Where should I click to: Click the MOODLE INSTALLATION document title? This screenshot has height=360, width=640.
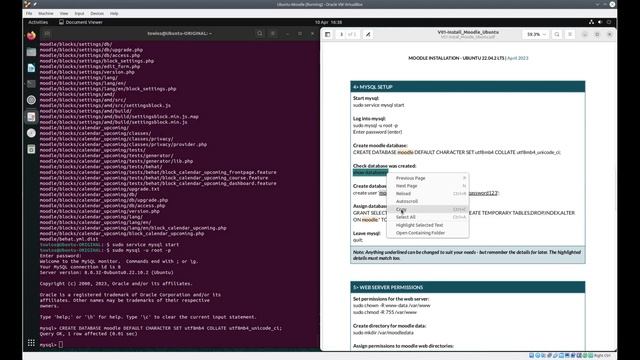(x=468, y=58)
